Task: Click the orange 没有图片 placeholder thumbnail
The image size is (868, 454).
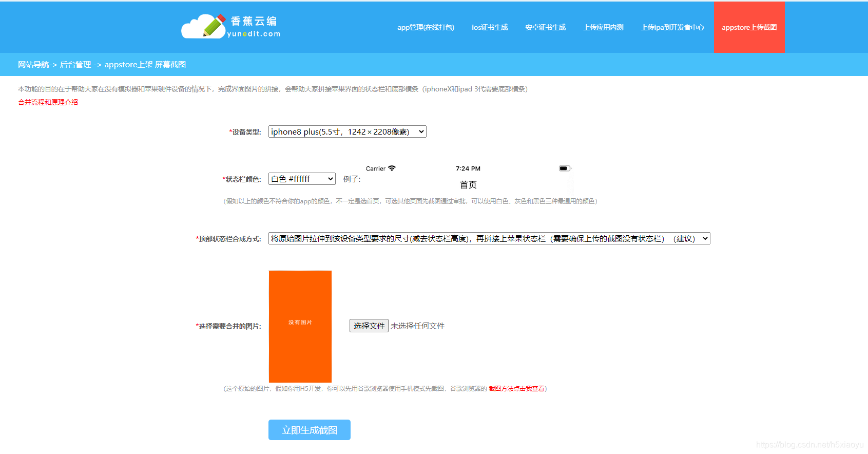Action: point(300,326)
